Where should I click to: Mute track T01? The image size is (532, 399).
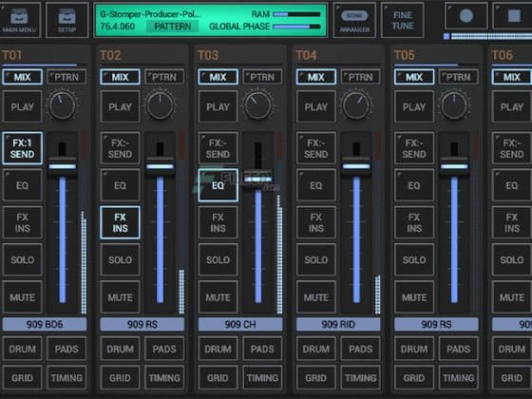point(23,297)
